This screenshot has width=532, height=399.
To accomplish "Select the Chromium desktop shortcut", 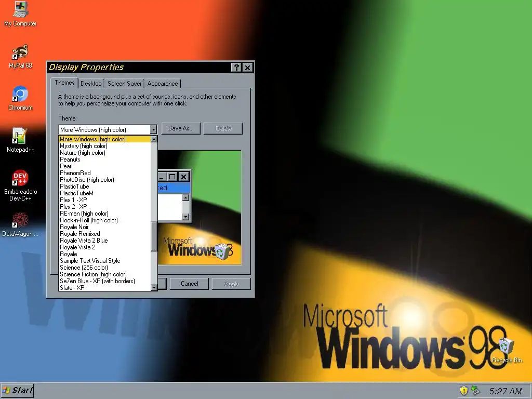I will click(x=20, y=98).
